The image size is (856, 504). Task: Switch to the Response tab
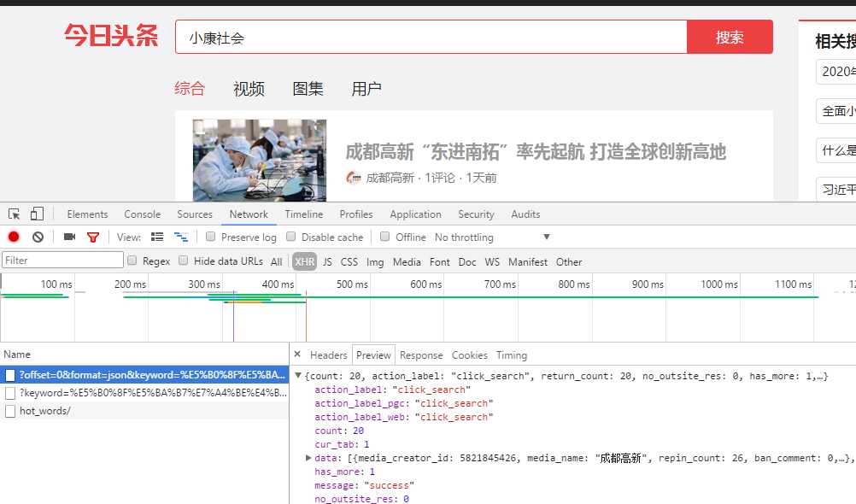tap(421, 355)
